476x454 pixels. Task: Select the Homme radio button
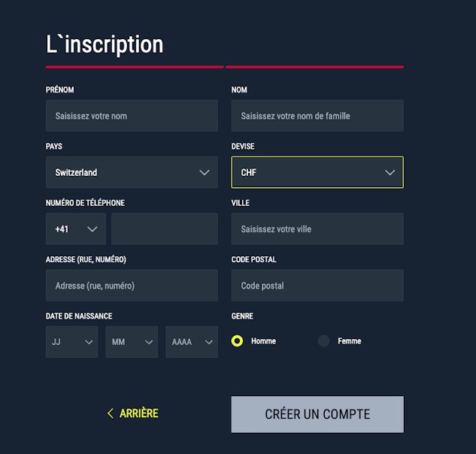[x=238, y=341]
